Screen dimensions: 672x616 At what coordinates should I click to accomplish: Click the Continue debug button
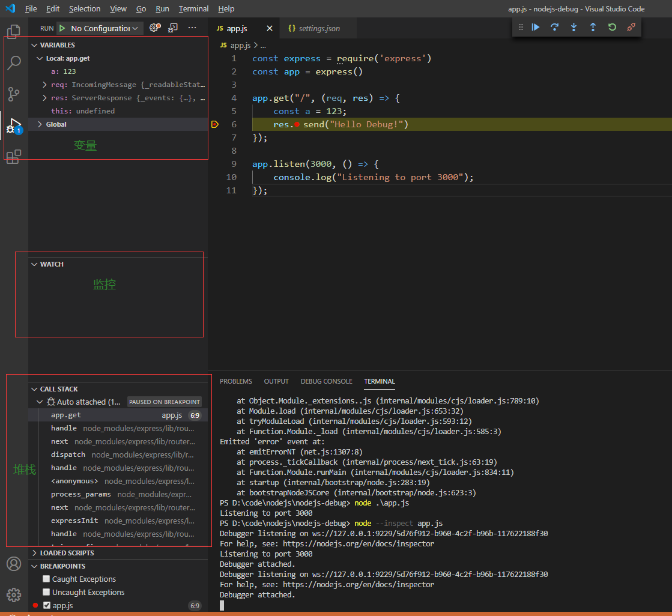click(x=536, y=27)
